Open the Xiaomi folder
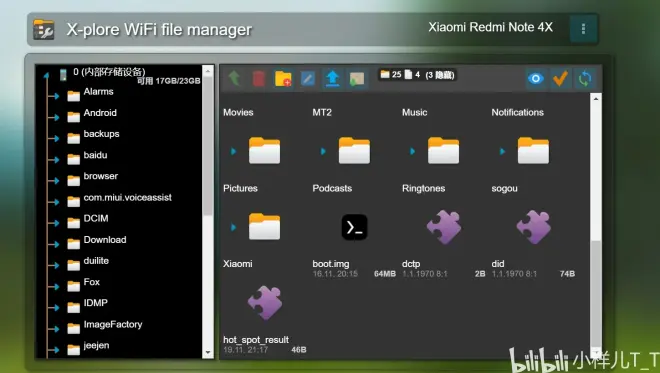 264,226
